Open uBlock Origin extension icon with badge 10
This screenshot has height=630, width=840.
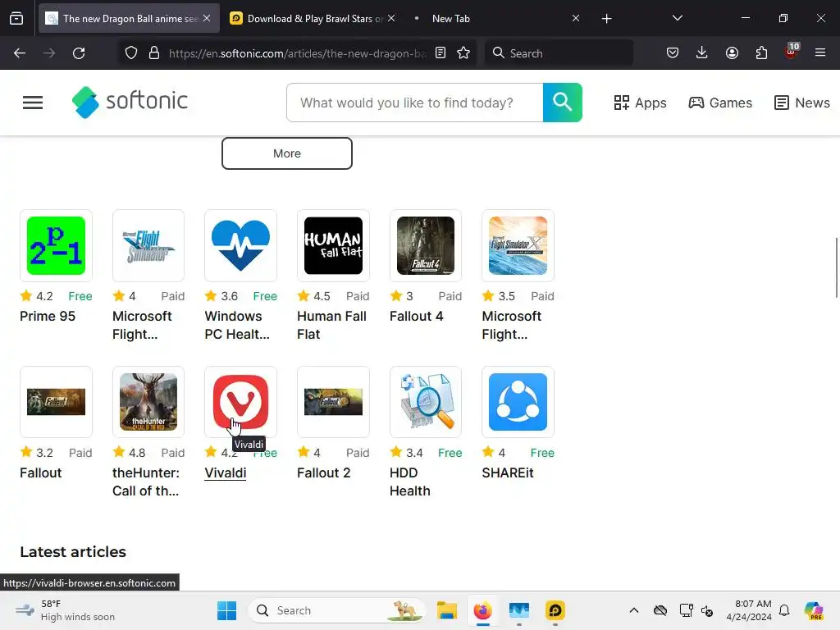tap(792, 52)
